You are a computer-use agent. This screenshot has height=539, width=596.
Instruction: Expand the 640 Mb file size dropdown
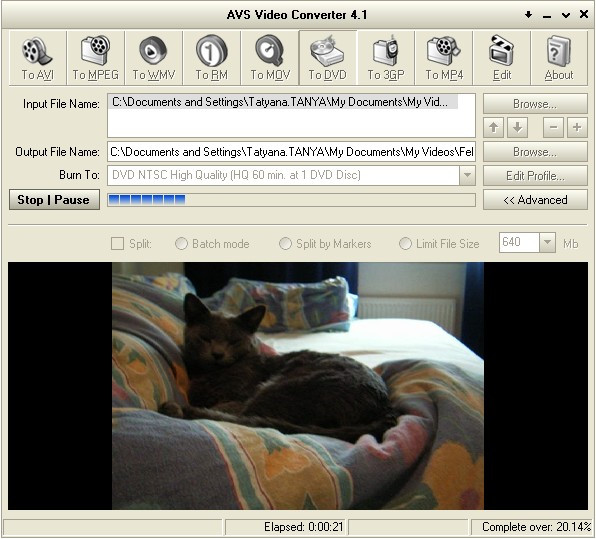coord(547,243)
